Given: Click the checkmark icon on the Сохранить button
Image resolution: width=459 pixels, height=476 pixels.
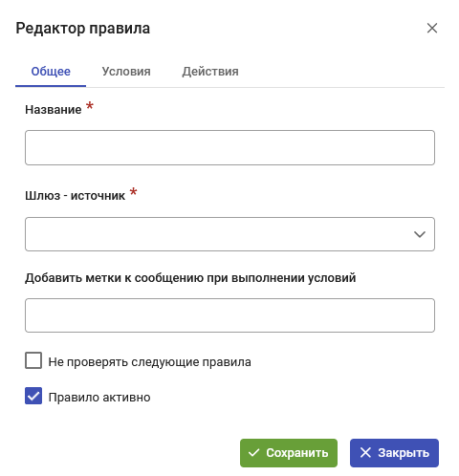Looking at the screenshot, I should pos(253,452).
